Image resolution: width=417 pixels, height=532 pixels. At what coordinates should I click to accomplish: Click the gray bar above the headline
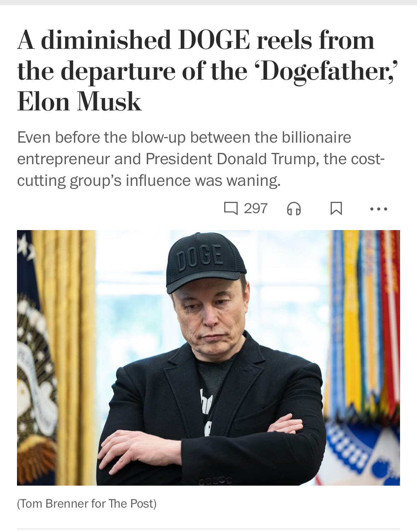pos(208,2)
